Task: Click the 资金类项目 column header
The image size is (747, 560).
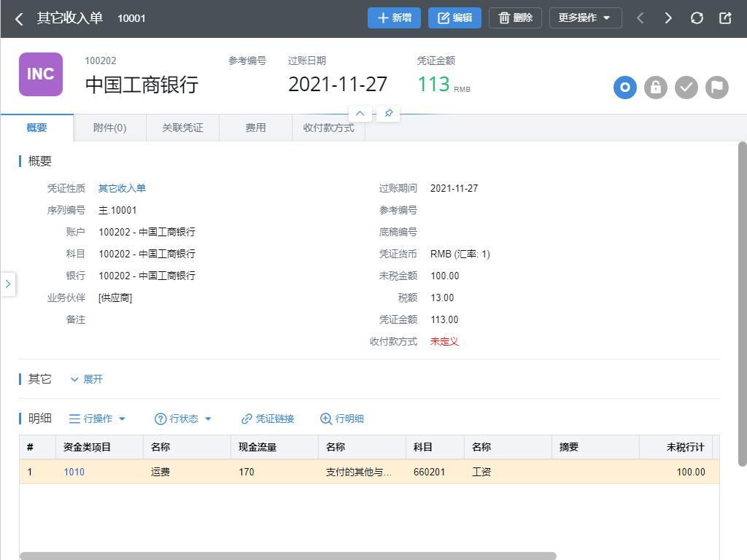Action: tap(99, 447)
